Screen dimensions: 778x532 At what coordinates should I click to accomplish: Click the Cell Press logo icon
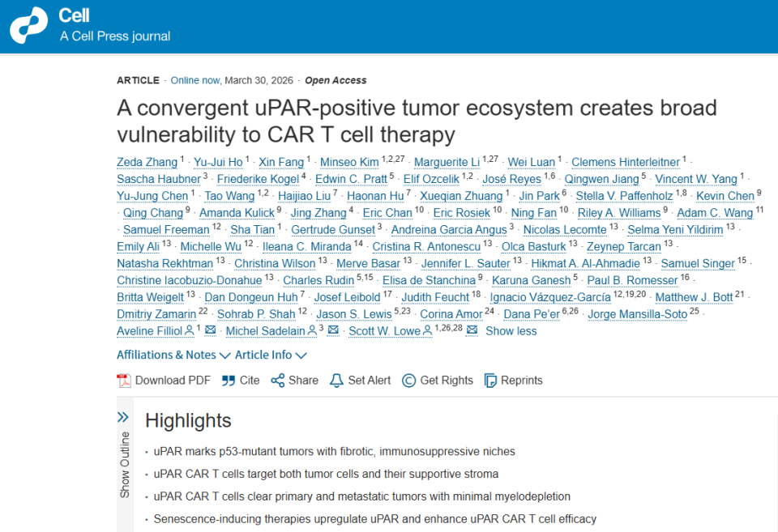click(x=29, y=25)
